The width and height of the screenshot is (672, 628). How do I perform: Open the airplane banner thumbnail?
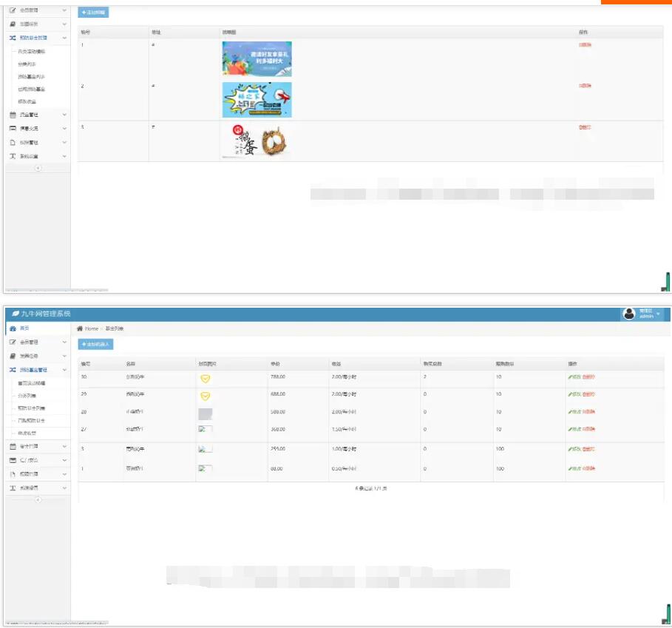point(257,100)
